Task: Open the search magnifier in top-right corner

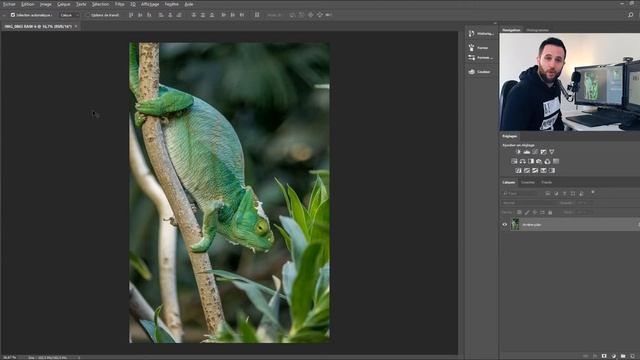Action: (631, 15)
